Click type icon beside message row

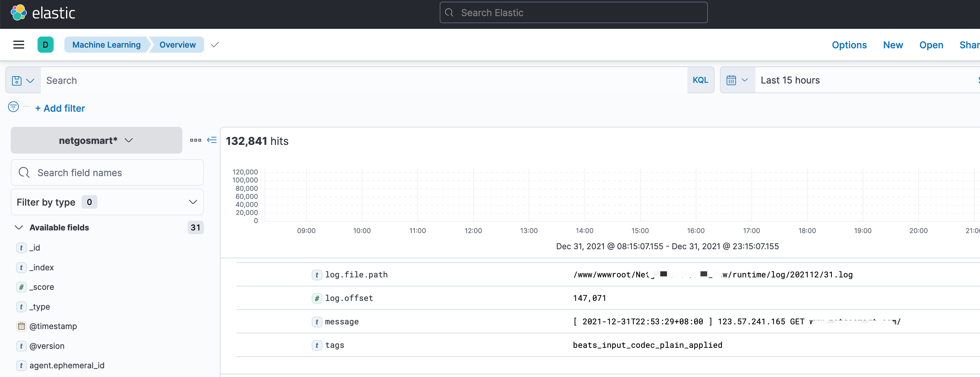point(316,322)
